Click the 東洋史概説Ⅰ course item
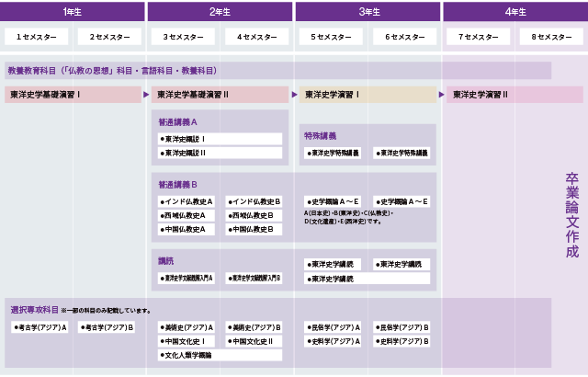Image resolution: width=588 pixels, height=377 pixels. coord(220,139)
